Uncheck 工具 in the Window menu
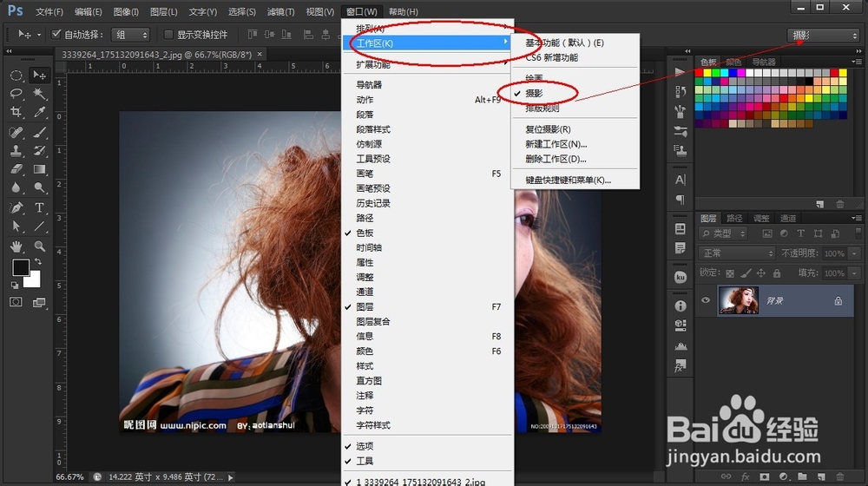This screenshot has width=868, height=486. click(427, 461)
